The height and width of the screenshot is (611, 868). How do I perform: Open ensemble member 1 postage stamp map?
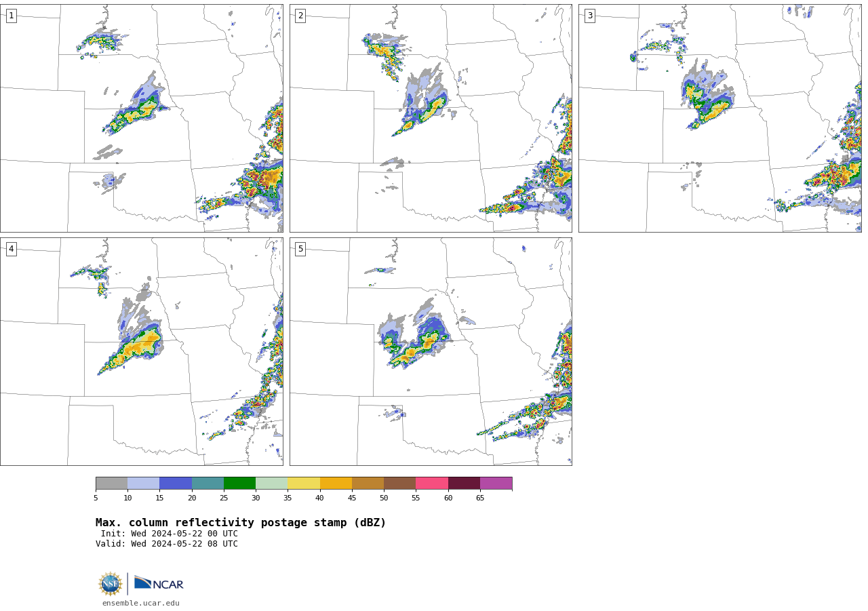point(141,118)
